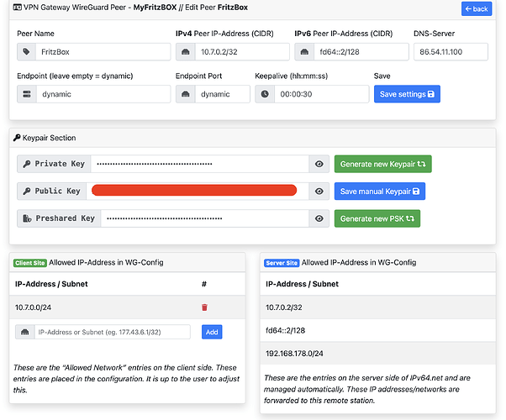506x420 pixels.
Task: Add the allowed IP address with Add button
Action: (x=212, y=332)
